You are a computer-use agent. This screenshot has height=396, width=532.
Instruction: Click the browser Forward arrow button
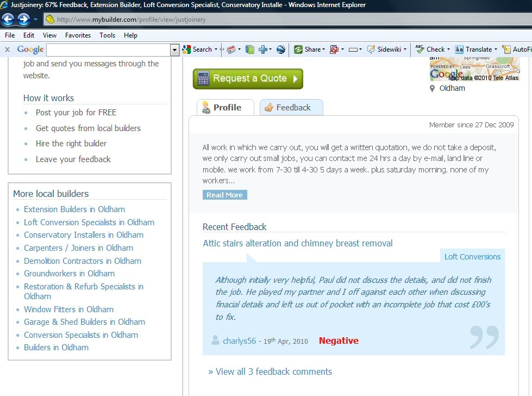23,20
